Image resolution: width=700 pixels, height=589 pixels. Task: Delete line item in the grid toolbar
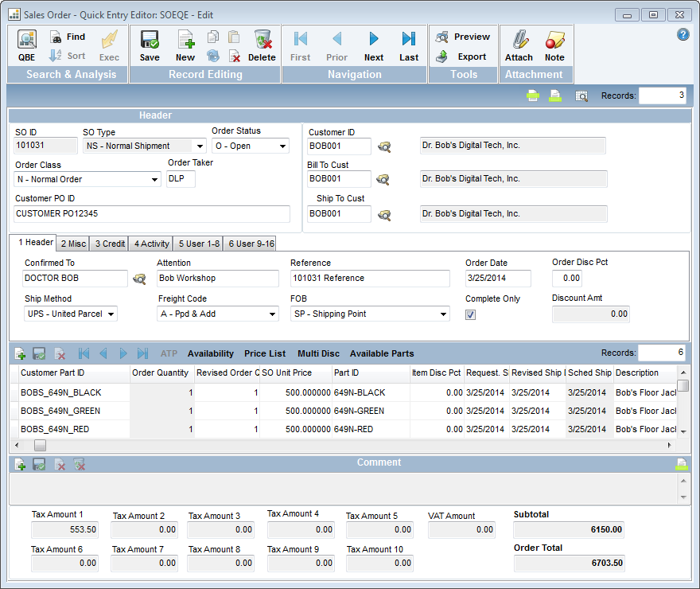pyautogui.click(x=60, y=354)
